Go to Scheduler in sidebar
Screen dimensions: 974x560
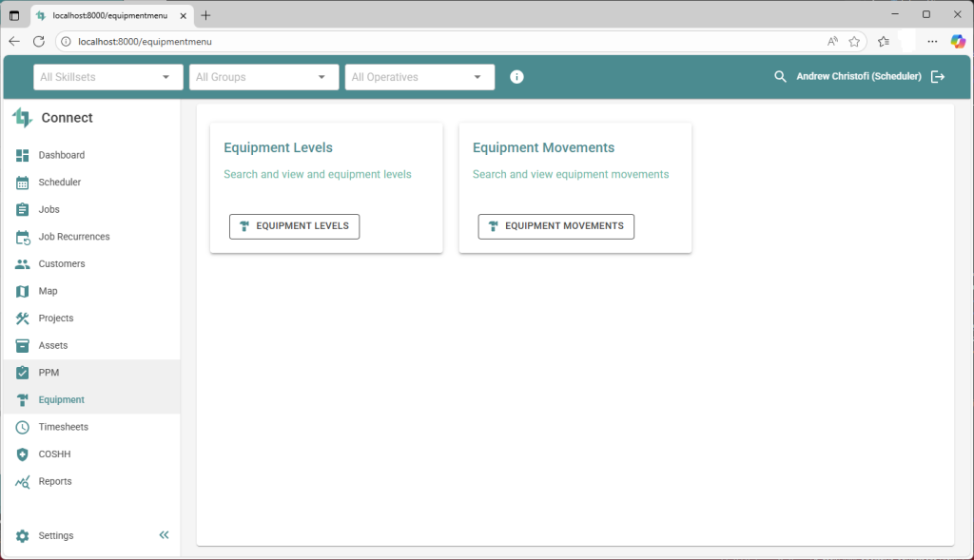60,183
